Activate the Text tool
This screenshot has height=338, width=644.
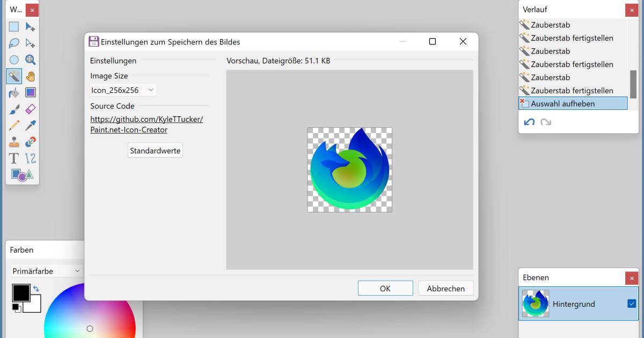(x=13, y=158)
